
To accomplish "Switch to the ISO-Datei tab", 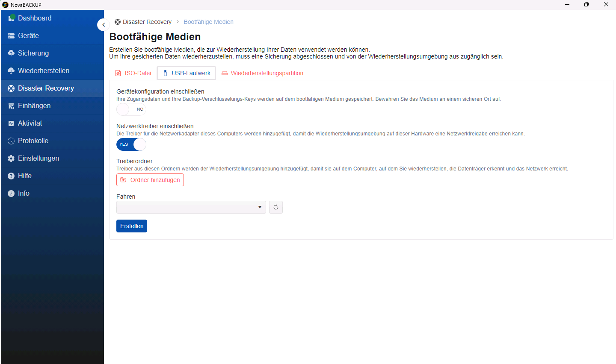I will coord(133,73).
